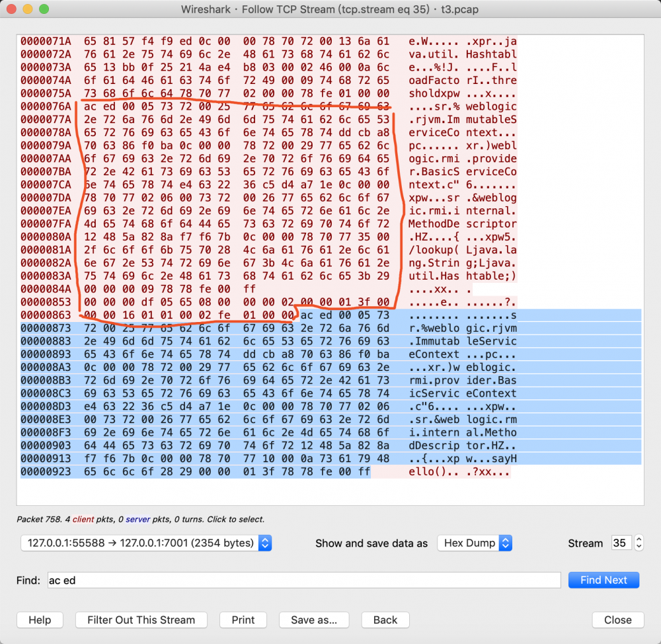Viewport: 661px width, 644px height.
Task: Click ASCII text '.Immutab leServic'
Action: tap(463, 341)
